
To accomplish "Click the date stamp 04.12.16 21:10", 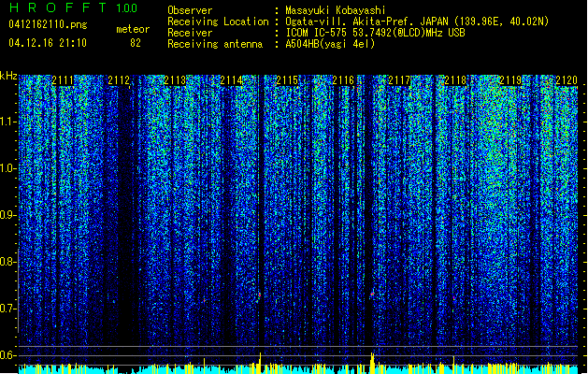I will [x=48, y=43].
